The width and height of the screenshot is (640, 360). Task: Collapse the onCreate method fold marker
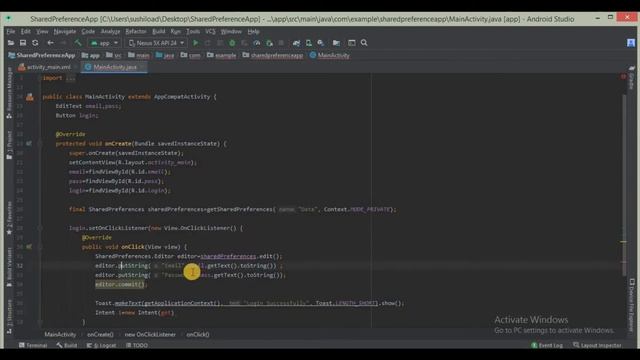(40, 144)
